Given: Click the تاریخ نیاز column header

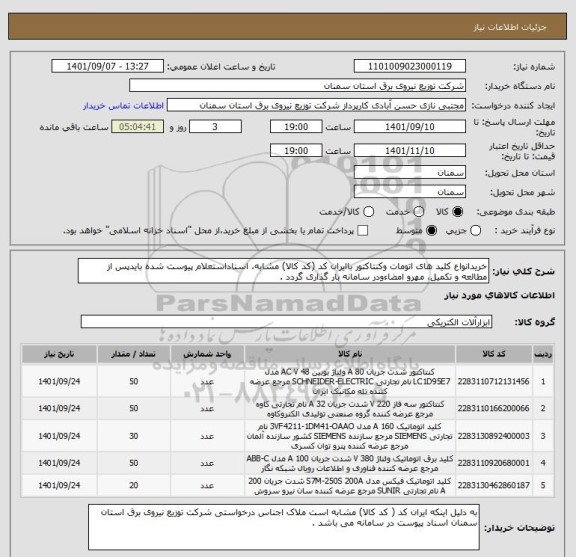Looking at the screenshot, I should (59, 354).
